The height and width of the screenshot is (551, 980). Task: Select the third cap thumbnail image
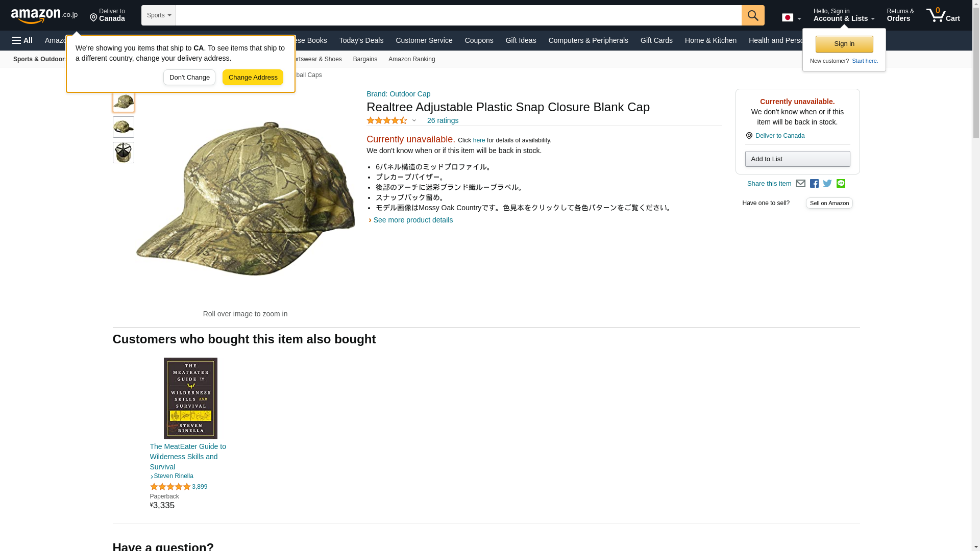point(124,153)
